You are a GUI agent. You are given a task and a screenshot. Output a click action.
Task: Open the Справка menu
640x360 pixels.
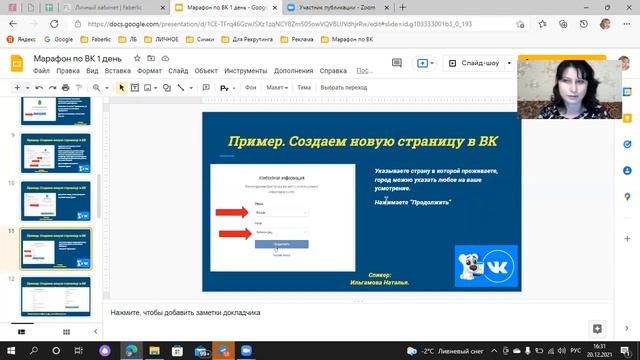click(x=333, y=71)
